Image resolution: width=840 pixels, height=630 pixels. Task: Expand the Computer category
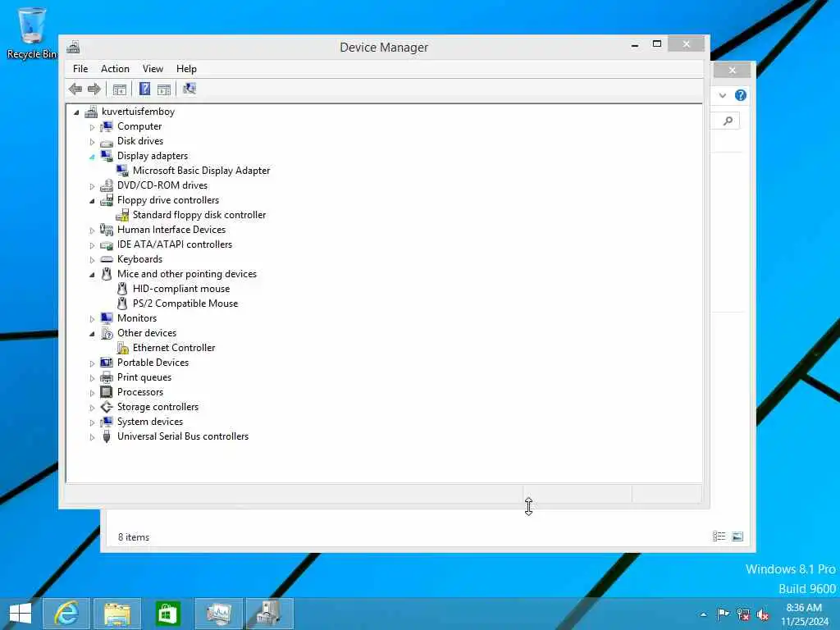pos(92,127)
